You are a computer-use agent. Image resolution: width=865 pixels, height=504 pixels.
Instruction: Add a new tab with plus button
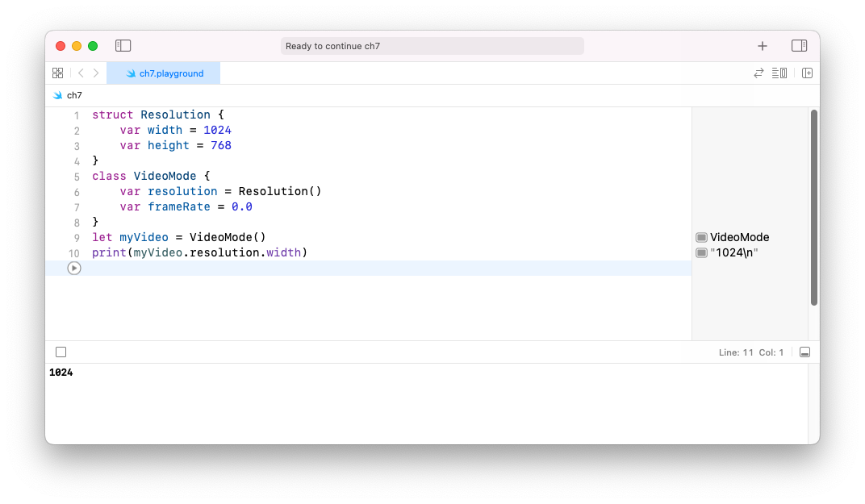click(762, 46)
